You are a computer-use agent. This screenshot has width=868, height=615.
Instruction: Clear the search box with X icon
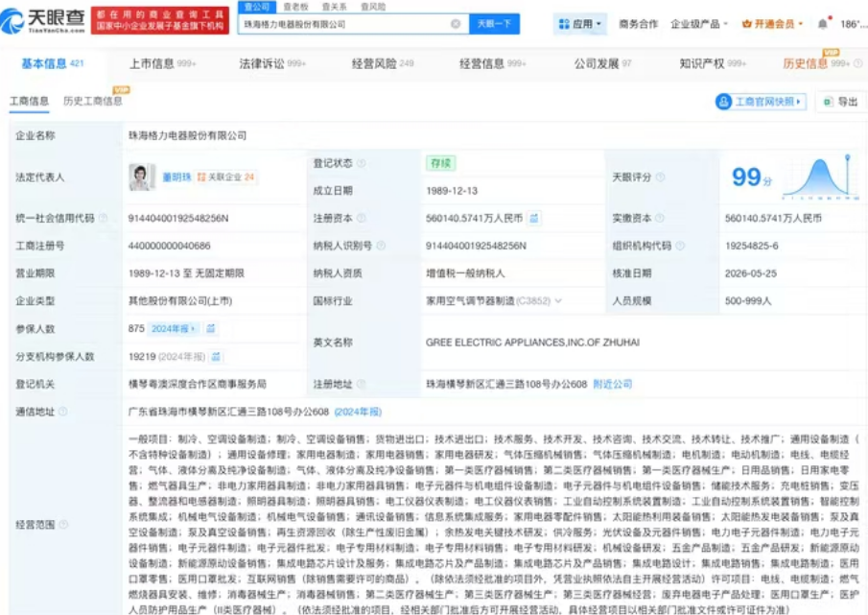pyautogui.click(x=456, y=24)
